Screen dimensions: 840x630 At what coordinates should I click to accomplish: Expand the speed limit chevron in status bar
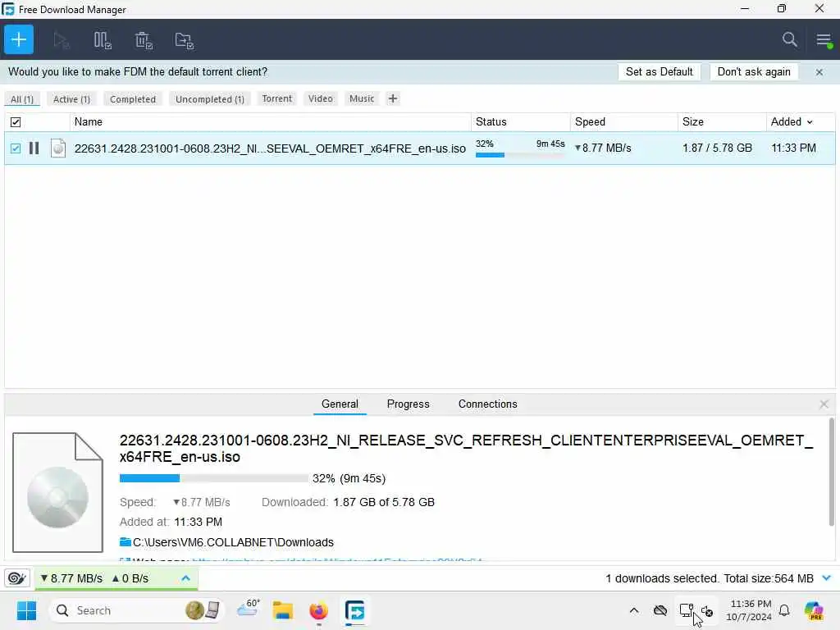[x=185, y=578]
